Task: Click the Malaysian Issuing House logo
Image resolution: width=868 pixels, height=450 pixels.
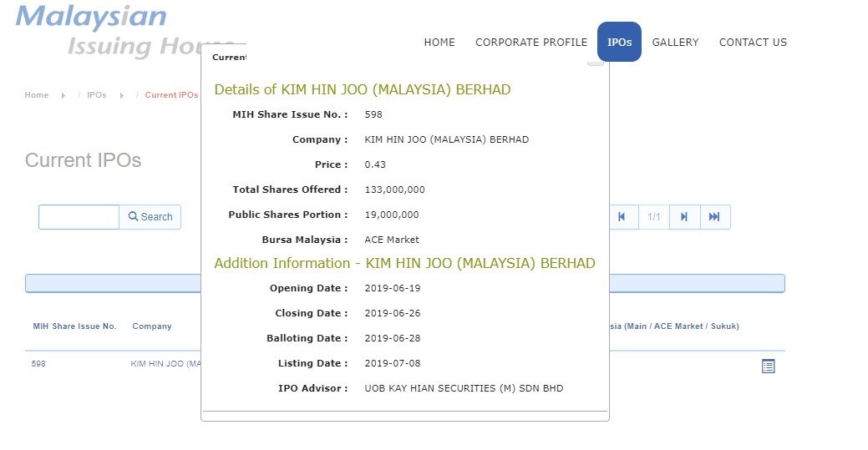Action: 124,31
